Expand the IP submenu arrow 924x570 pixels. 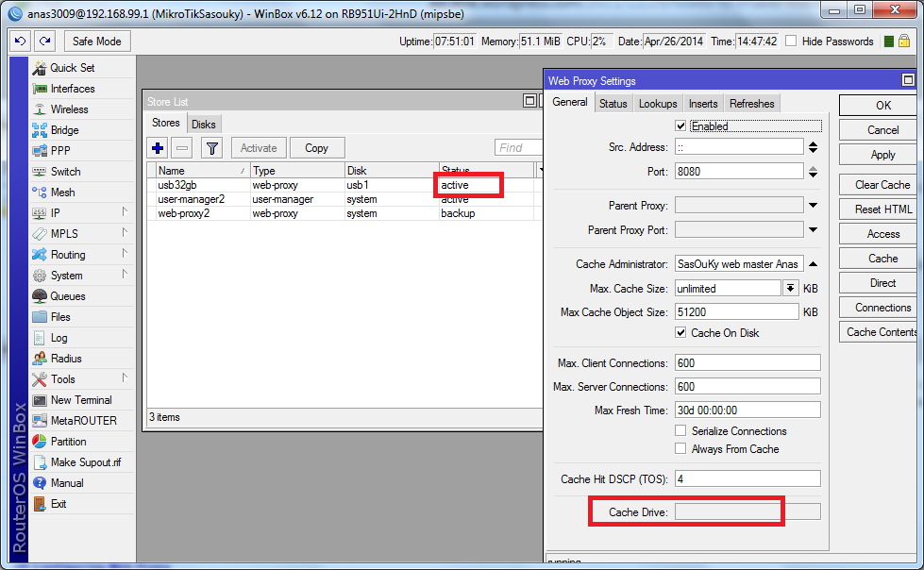[125, 211]
